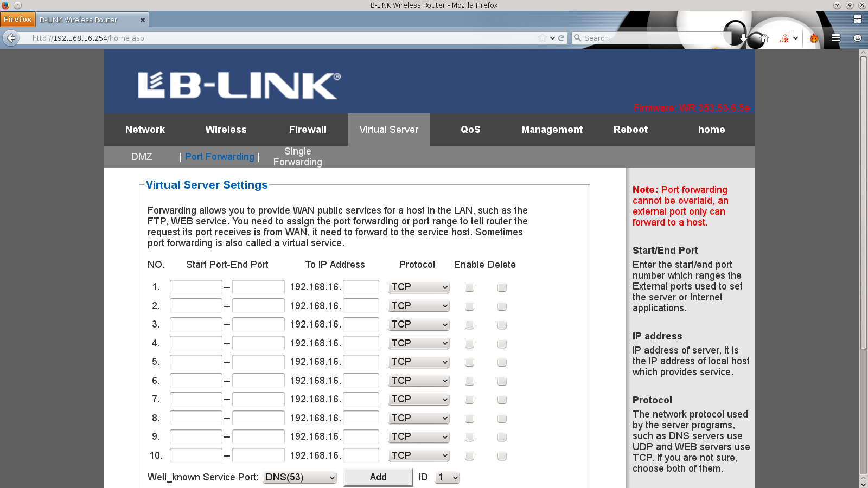Click start port field of rule 10
Image resolution: width=868 pixels, height=488 pixels.
click(196, 455)
